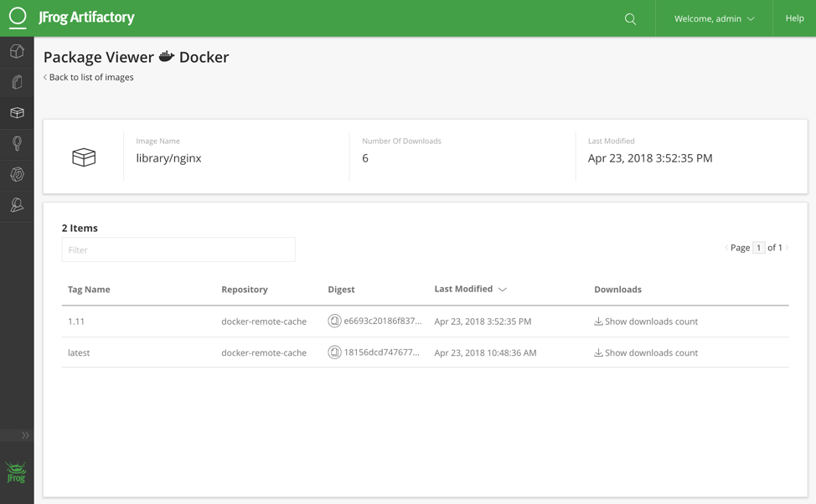Click docker-remote-cache in the latest row
This screenshot has width=816, height=504.
tap(264, 352)
